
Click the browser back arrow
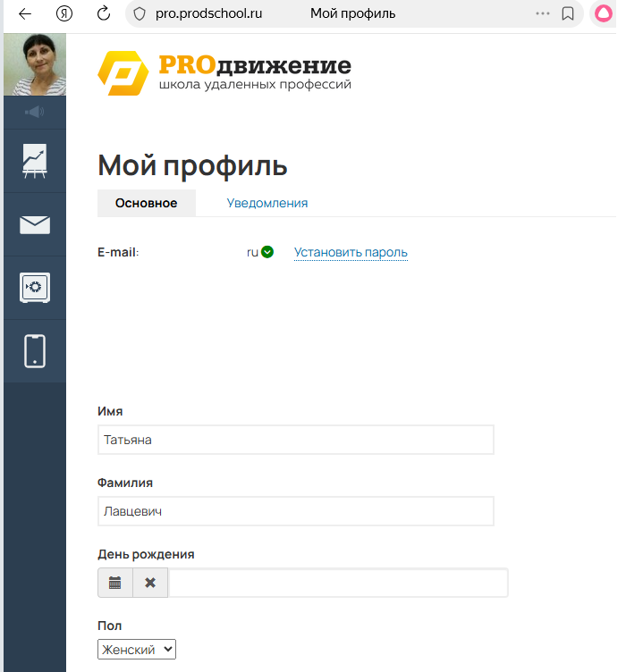pyautogui.click(x=25, y=13)
